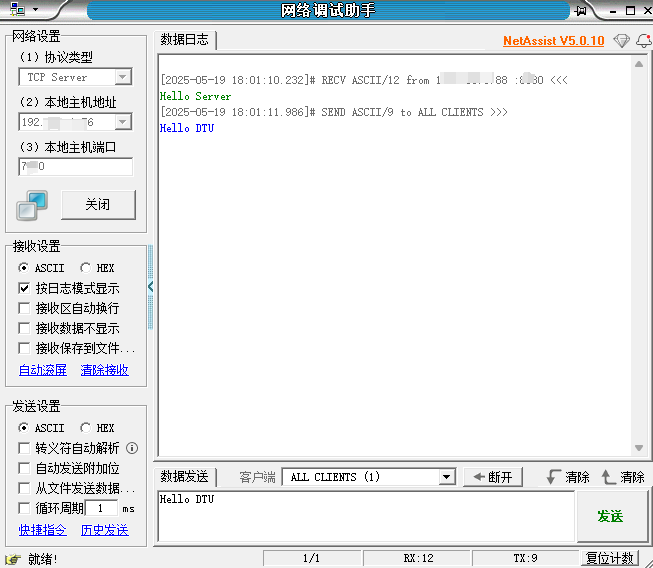Click the TX:9 status counter
This screenshot has height=568, width=653.
point(526,558)
